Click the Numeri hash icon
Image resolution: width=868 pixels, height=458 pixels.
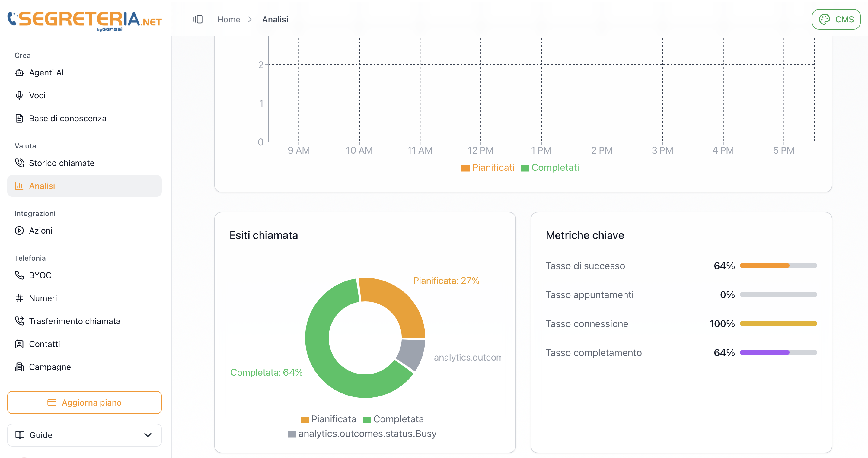tap(19, 298)
